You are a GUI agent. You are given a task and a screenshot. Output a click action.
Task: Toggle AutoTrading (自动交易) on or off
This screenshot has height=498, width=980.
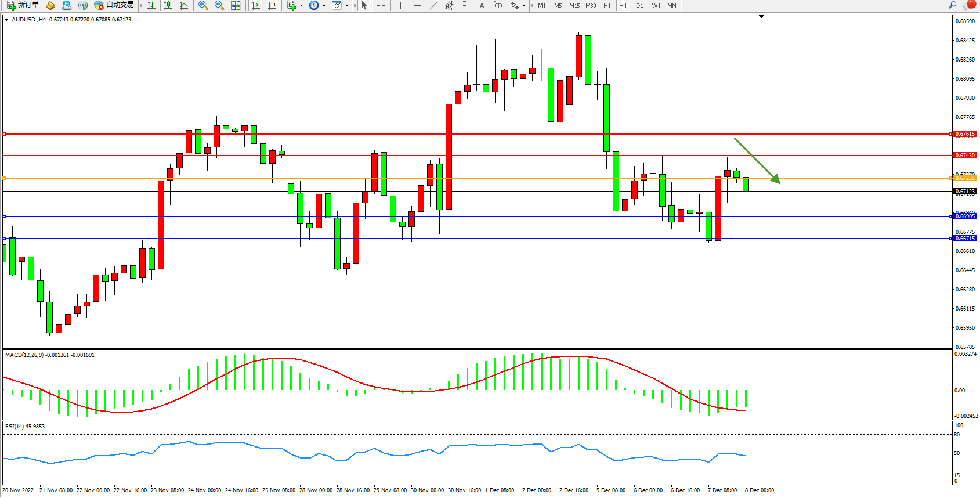[x=114, y=5]
